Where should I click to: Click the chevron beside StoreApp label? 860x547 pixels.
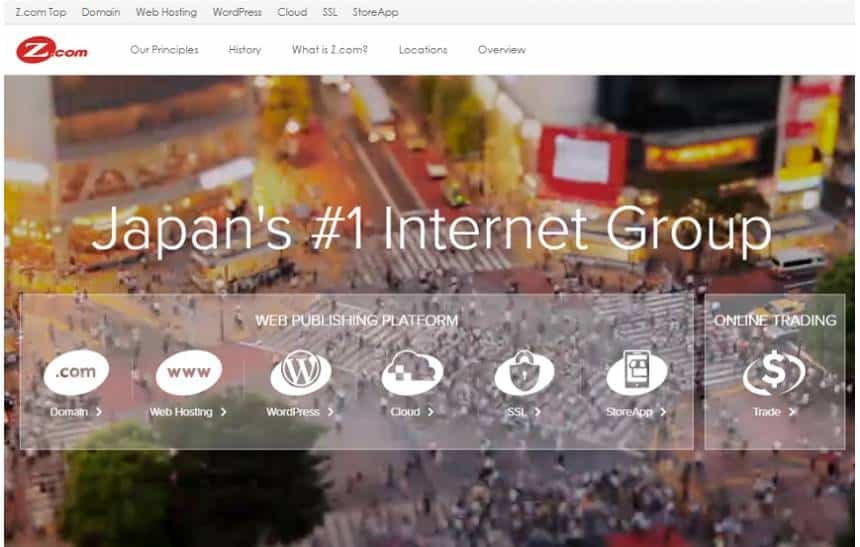663,411
